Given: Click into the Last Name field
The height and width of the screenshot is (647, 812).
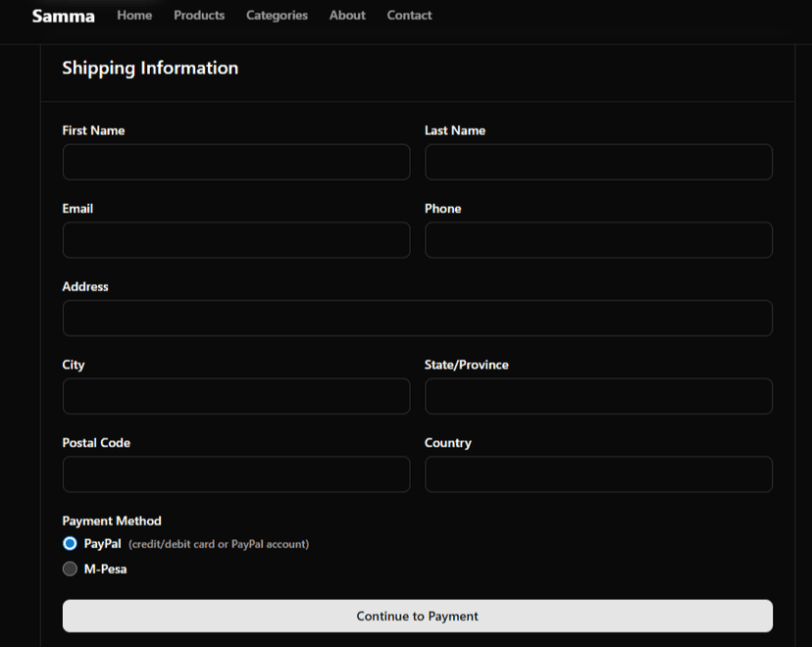Looking at the screenshot, I should click(598, 163).
